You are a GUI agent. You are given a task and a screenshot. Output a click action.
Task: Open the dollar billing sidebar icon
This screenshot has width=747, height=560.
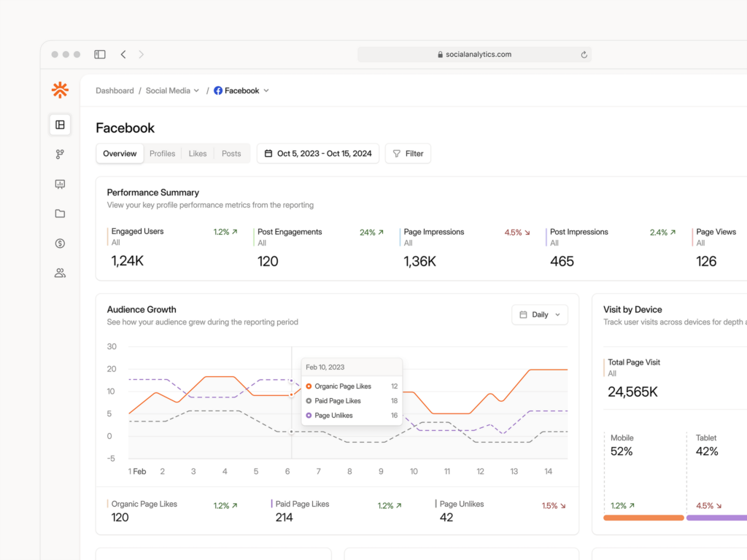point(60,244)
